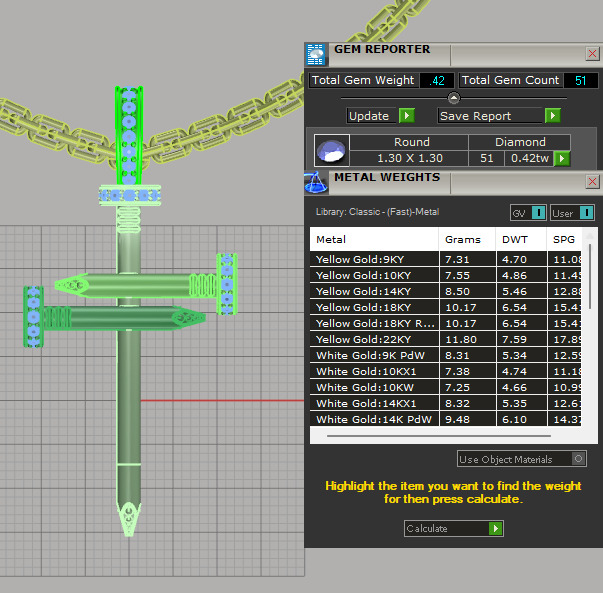Click the 7.31 grams value for 9KY

coord(467,259)
